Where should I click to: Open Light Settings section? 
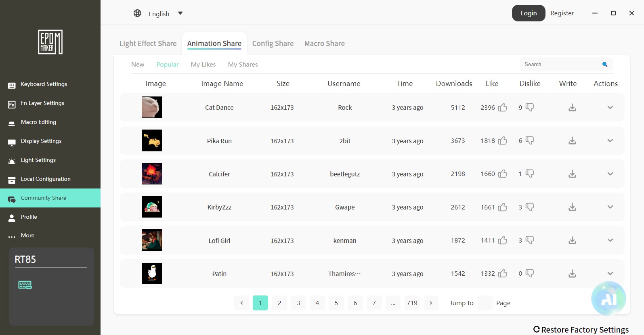[50, 160]
